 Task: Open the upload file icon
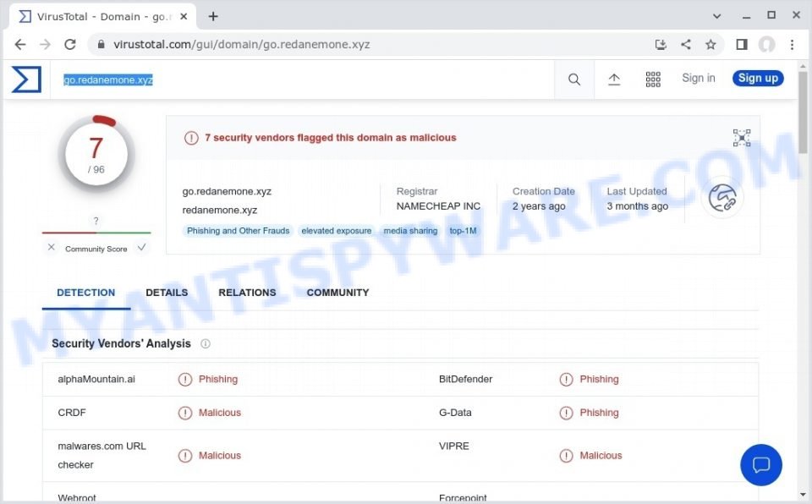pos(614,79)
